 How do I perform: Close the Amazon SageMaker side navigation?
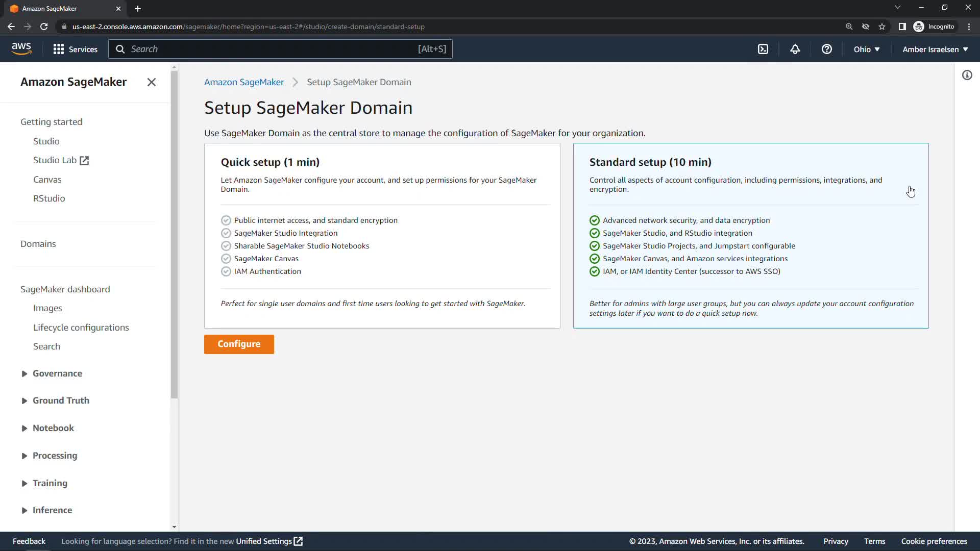click(152, 82)
